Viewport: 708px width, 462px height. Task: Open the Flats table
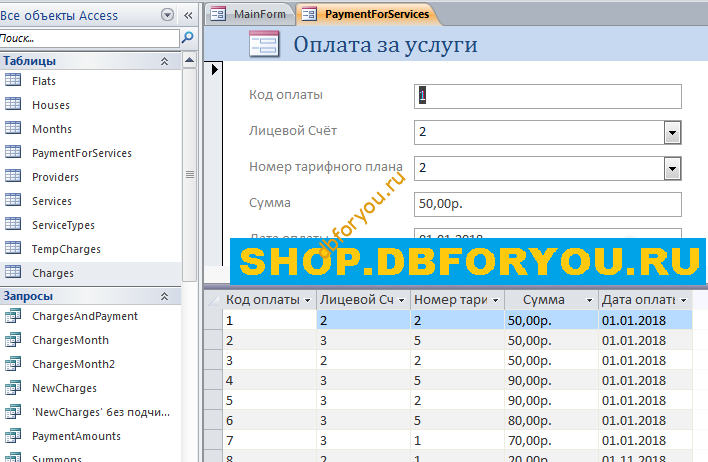(44, 81)
